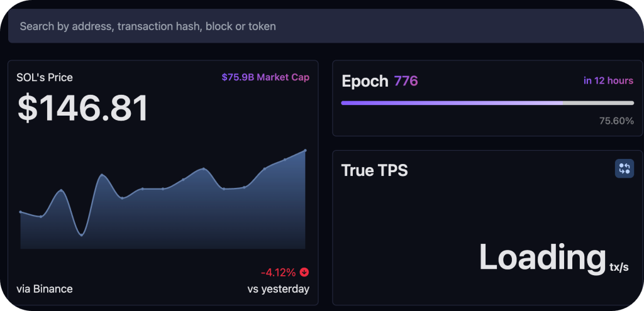644x311 pixels.
Task: Click the -4.12% price change text
Action: [x=278, y=273]
